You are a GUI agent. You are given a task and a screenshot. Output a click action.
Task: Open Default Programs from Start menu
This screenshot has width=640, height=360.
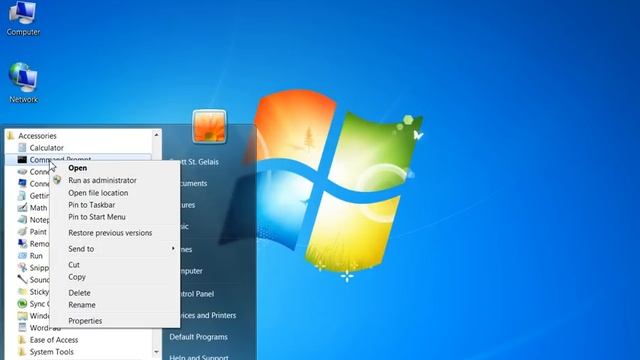click(198, 337)
